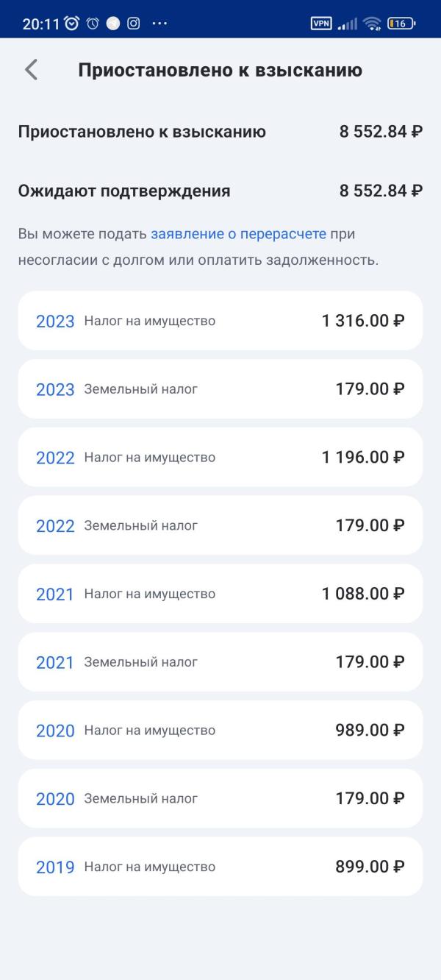Open 2019 Налог на имущество for 899.00 ₽

pyautogui.click(x=220, y=867)
